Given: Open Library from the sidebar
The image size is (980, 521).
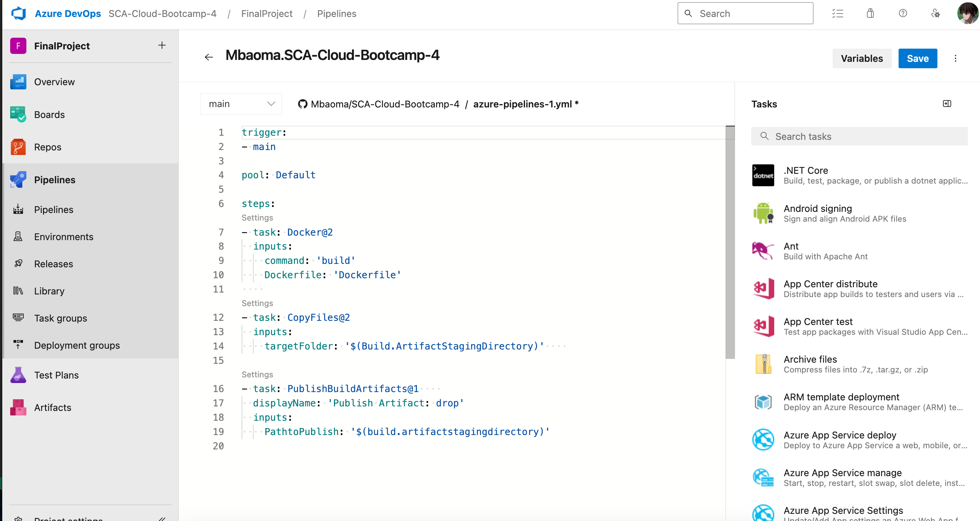Looking at the screenshot, I should 49,291.
